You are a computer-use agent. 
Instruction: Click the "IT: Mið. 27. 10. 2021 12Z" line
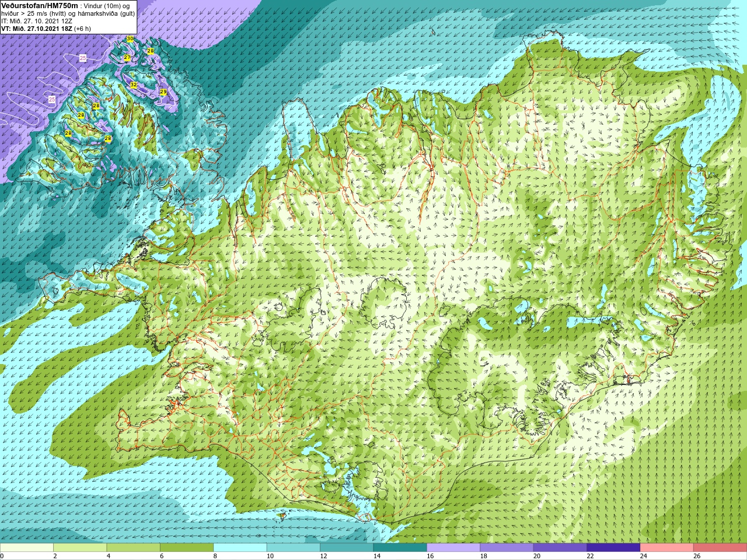click(x=37, y=21)
